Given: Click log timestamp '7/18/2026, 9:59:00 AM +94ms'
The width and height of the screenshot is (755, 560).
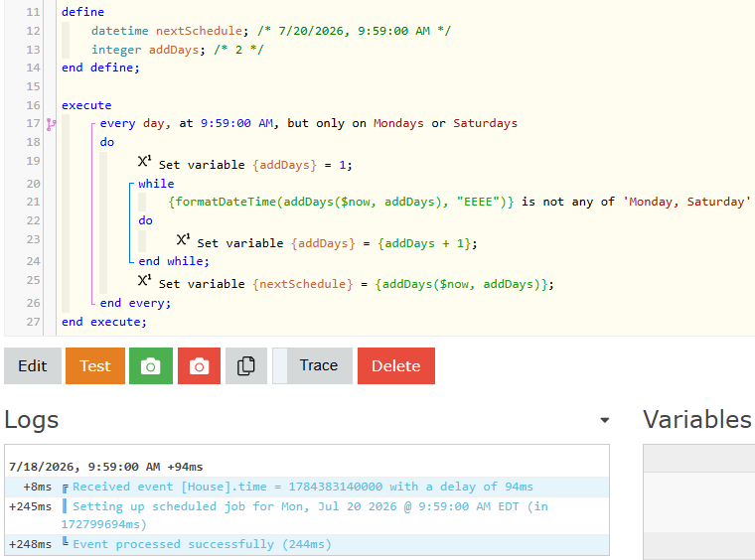Looking at the screenshot, I should (x=106, y=467).
